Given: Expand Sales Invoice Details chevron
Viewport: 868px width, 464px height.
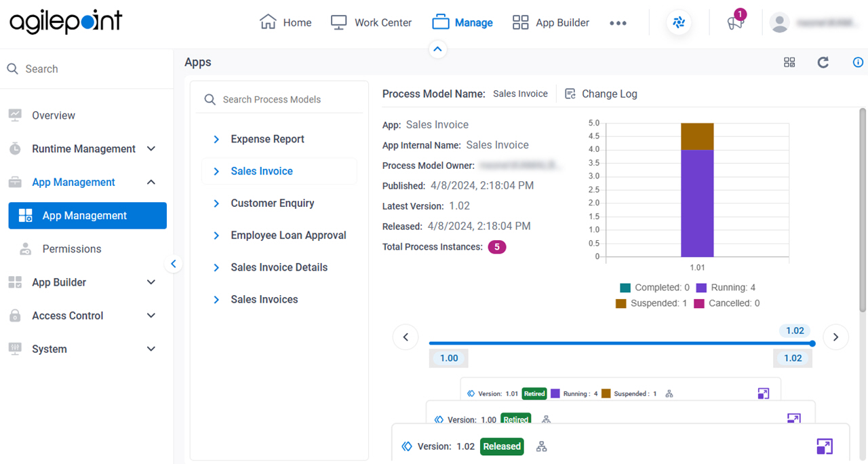Looking at the screenshot, I should click(216, 267).
